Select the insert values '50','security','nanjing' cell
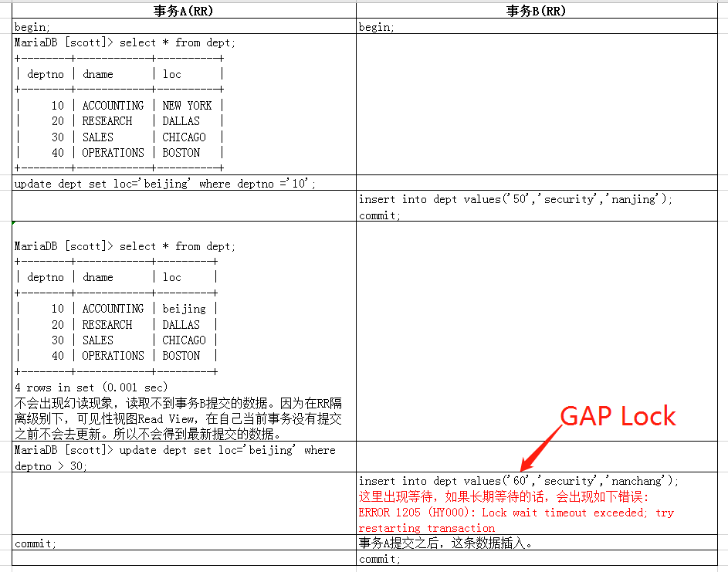Screen dimensions: 728x572 tap(537, 206)
